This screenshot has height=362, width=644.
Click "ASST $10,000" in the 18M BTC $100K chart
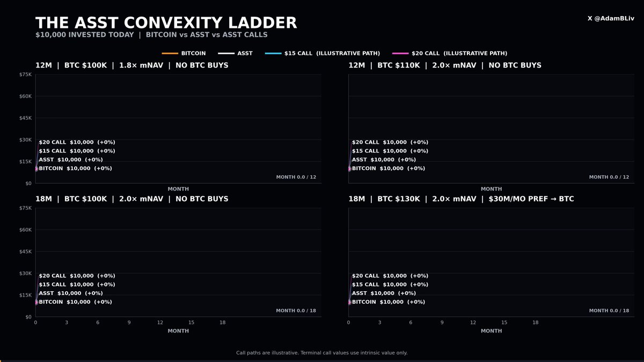pyautogui.click(x=71, y=293)
